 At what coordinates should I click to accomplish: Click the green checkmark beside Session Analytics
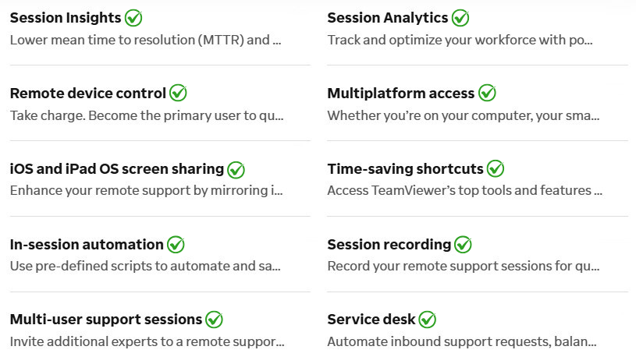[460, 18]
